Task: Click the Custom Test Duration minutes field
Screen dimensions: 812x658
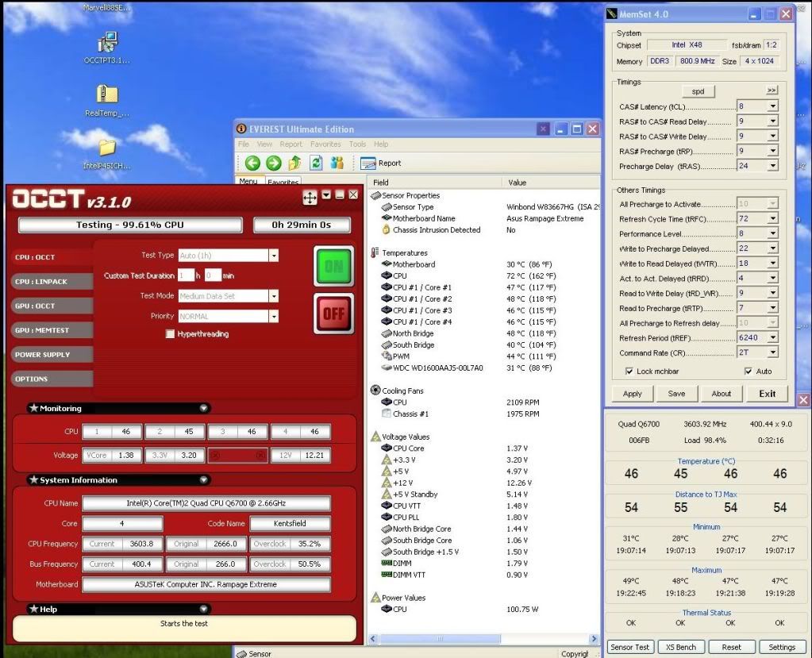Action: coord(212,275)
